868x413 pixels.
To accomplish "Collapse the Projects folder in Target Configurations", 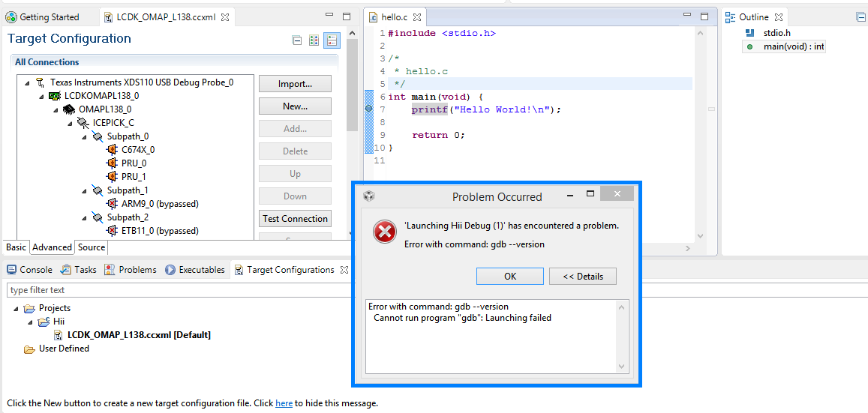I will click(x=16, y=309).
